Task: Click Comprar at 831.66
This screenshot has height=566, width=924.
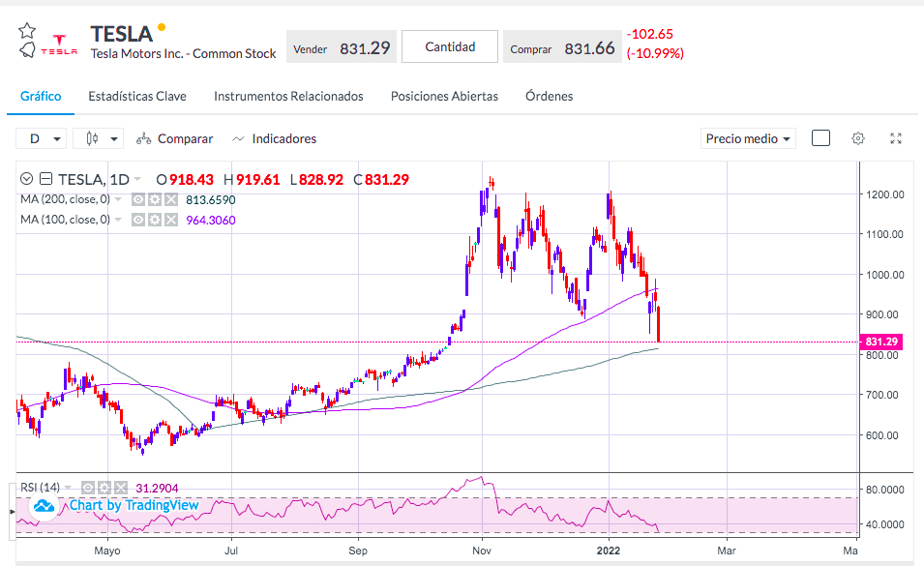Action: 562,48
